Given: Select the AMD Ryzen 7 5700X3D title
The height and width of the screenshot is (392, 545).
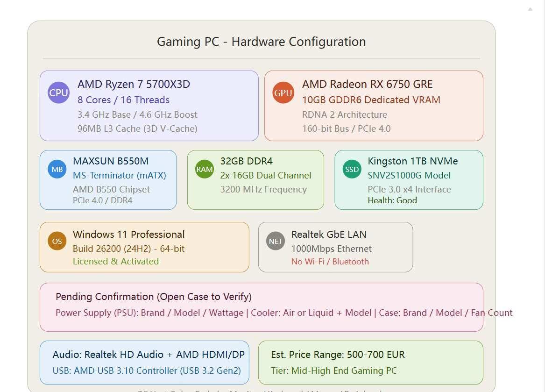Looking at the screenshot, I should pyautogui.click(x=134, y=84).
